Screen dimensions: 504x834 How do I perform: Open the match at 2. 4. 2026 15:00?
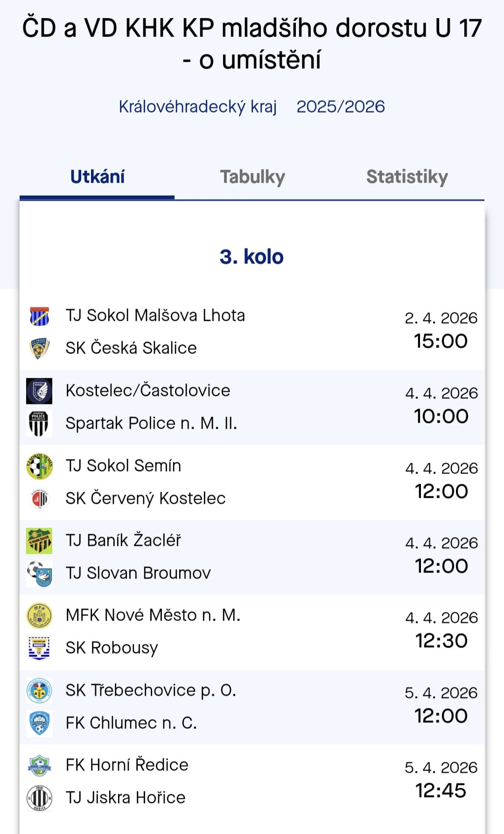(x=441, y=331)
